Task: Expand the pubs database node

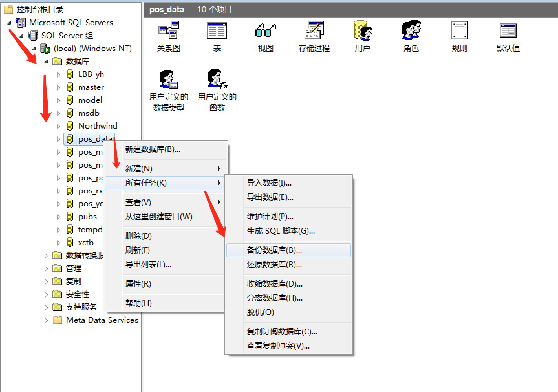Action: (x=59, y=217)
